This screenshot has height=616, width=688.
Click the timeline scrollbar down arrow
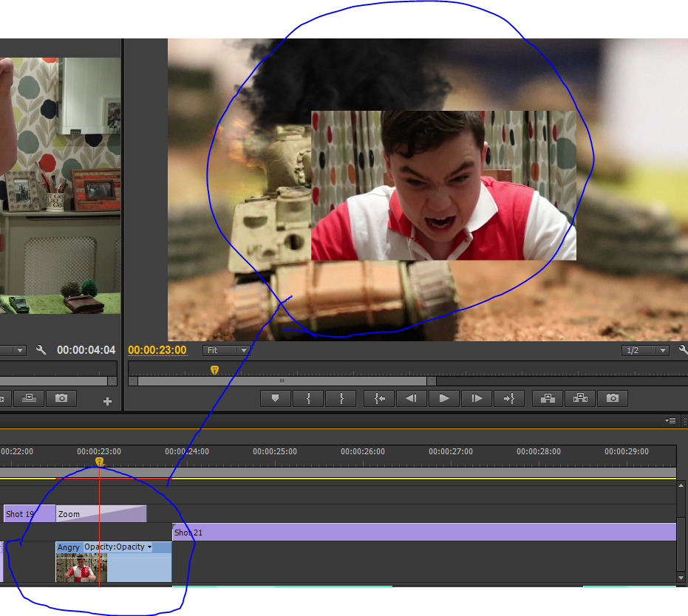(681, 578)
